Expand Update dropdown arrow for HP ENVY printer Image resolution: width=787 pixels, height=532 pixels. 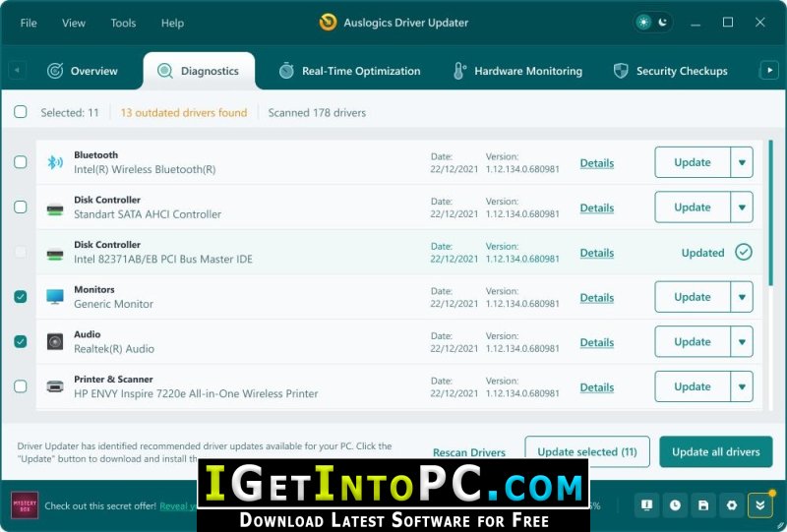(x=742, y=386)
